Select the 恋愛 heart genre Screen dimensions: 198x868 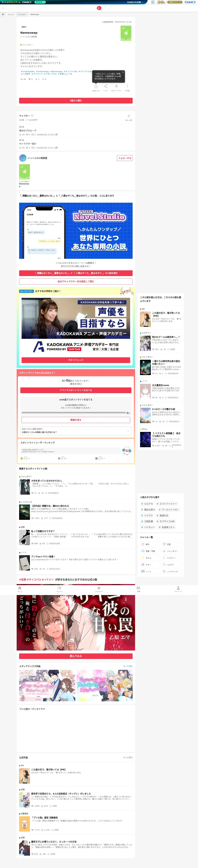click(x=171, y=544)
